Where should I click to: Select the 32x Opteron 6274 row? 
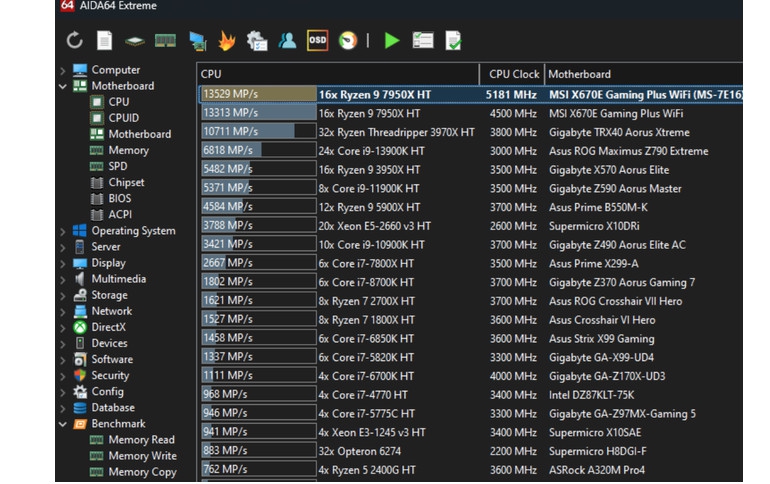click(x=470, y=451)
